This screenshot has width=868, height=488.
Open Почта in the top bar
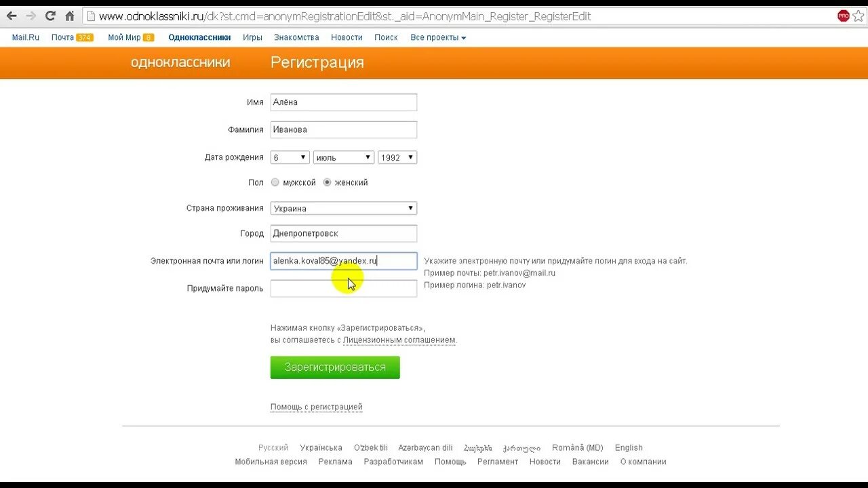click(x=62, y=37)
